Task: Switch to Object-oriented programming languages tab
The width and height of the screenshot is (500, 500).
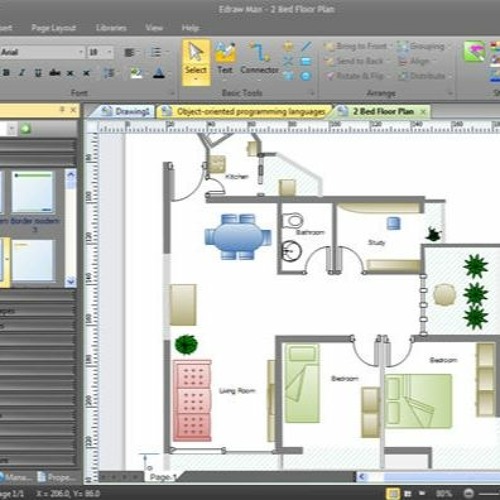Action: click(246, 112)
